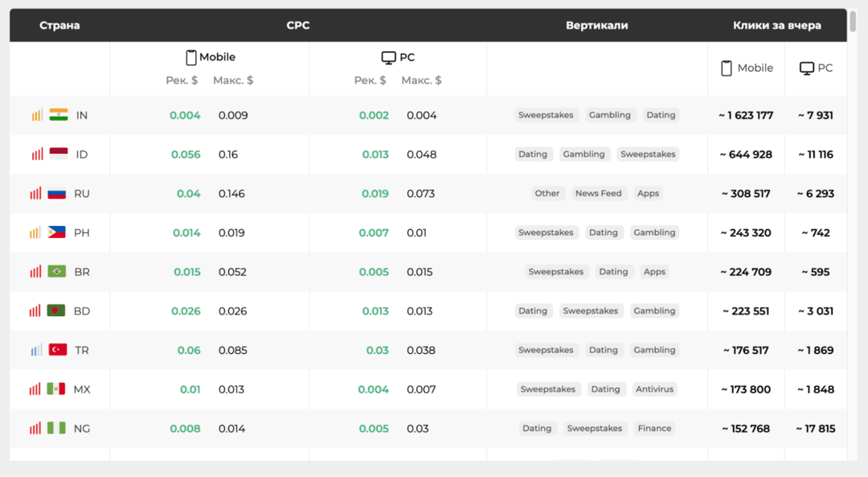This screenshot has width=868, height=477.
Task: Click the Turkey flag icon
Action: [58, 350]
